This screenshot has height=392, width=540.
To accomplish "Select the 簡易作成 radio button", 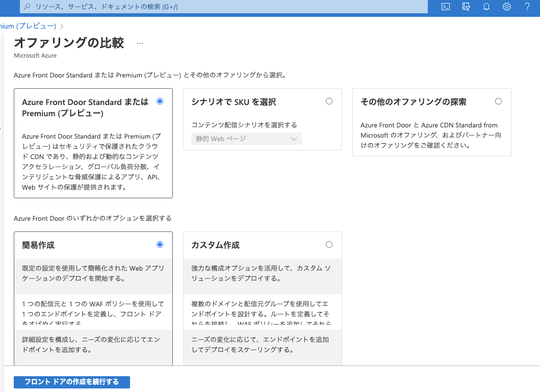I will click(x=160, y=244).
